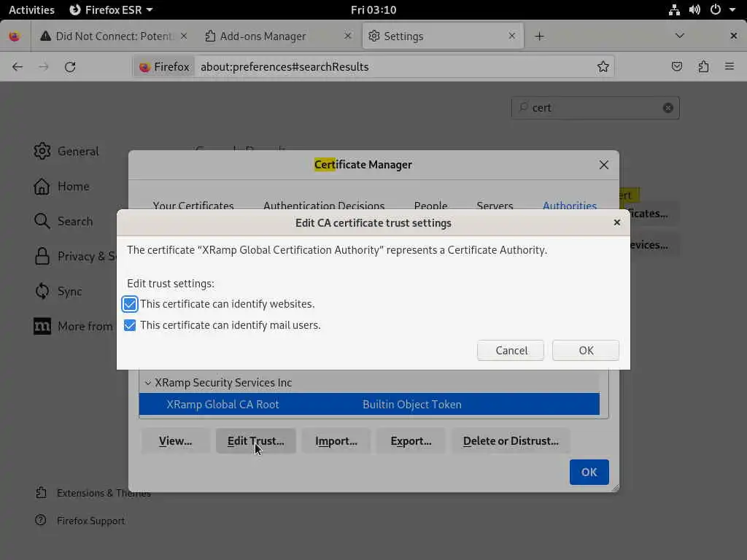This screenshot has width=747, height=560.
Task: Close the Settings tab
Action: 511,36
